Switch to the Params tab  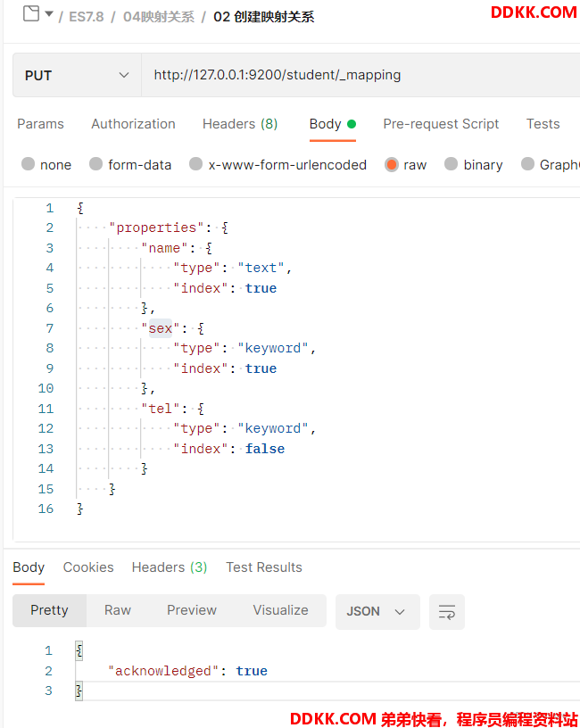click(x=40, y=124)
